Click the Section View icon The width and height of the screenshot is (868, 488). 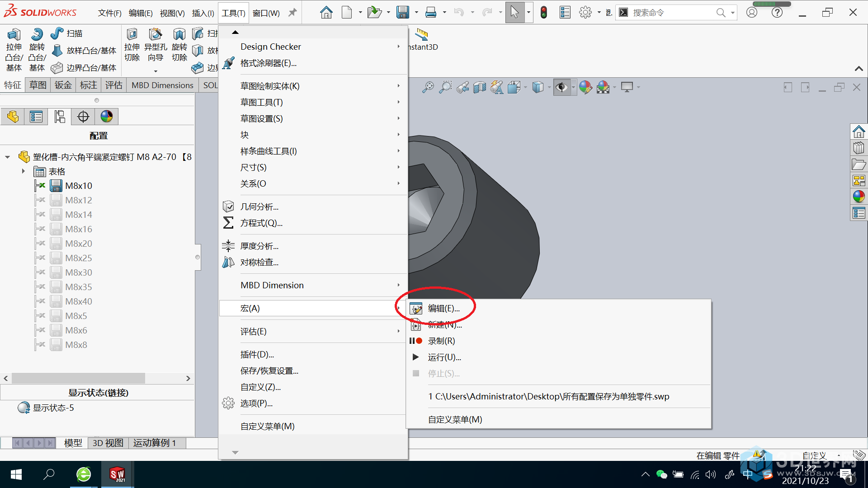[x=480, y=87]
